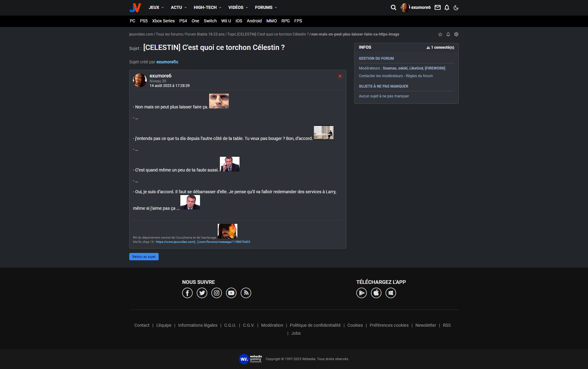
Task: Open the YouTube follow icon
Action: pos(231,293)
